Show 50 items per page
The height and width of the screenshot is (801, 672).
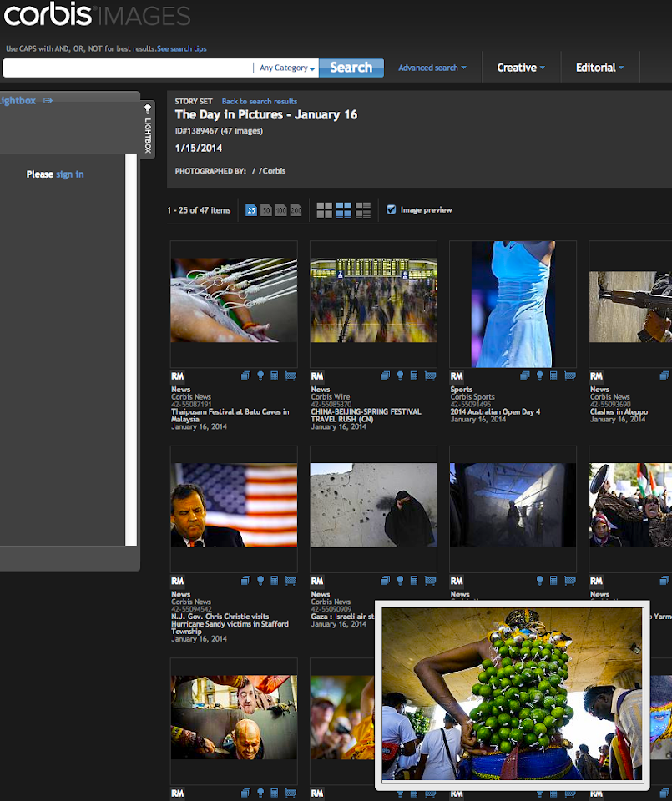point(265,210)
